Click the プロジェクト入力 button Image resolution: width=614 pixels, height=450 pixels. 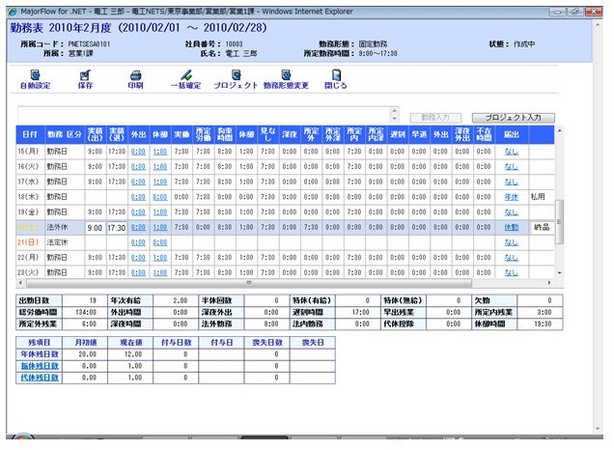pyautogui.click(x=512, y=117)
